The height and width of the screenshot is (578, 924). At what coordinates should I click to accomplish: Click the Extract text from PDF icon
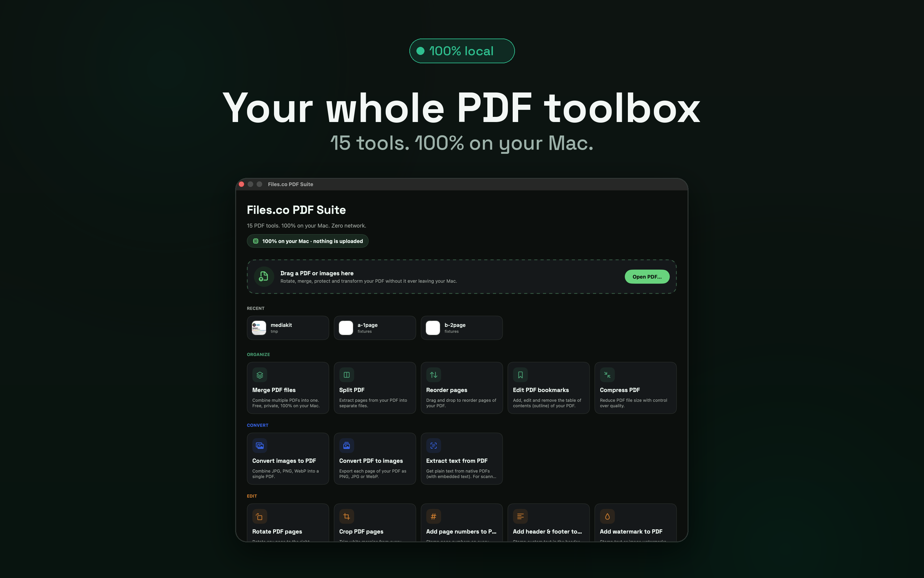pyautogui.click(x=433, y=446)
